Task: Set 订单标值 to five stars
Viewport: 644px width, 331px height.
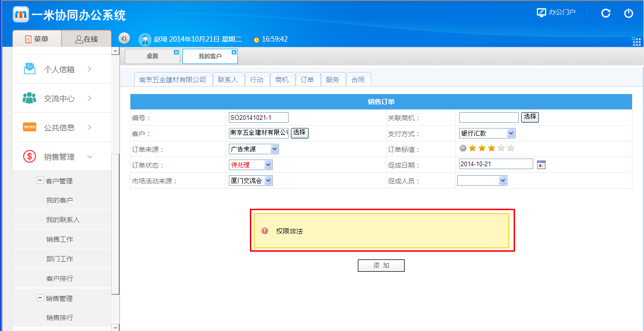Action: (x=511, y=148)
